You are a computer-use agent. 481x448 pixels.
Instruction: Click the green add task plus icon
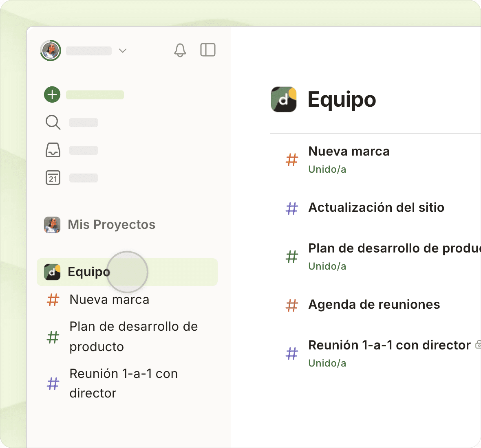pyautogui.click(x=52, y=94)
